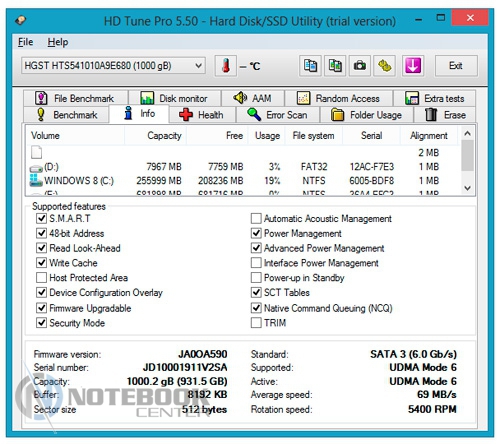Click the HD Tune app icon in title bar
The height and width of the screenshot is (444, 500).
pos(21,20)
